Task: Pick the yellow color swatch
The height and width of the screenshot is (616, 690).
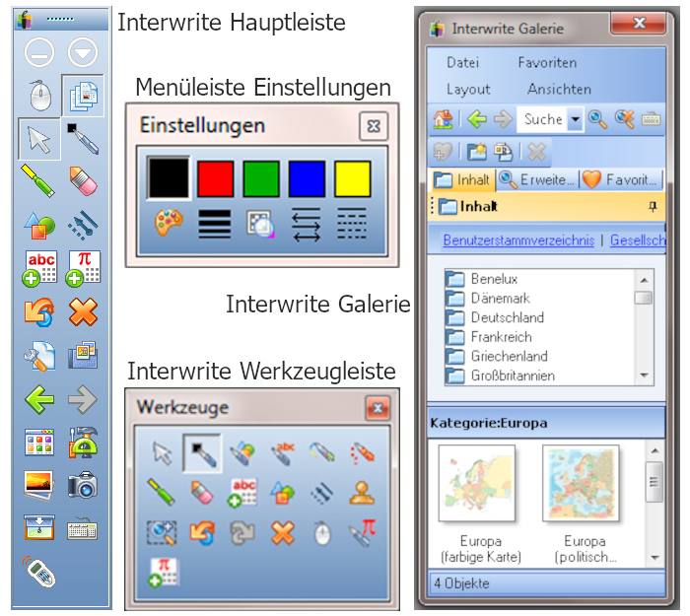Action: coord(353,178)
